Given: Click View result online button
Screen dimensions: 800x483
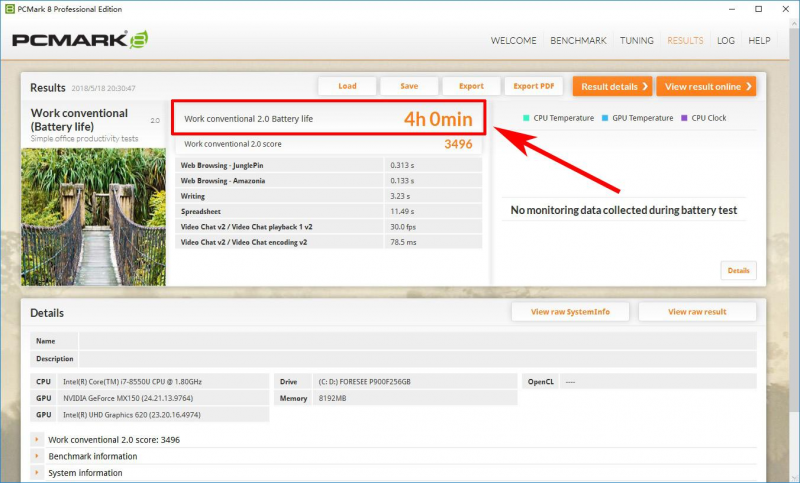Looking at the screenshot, I should [706, 87].
